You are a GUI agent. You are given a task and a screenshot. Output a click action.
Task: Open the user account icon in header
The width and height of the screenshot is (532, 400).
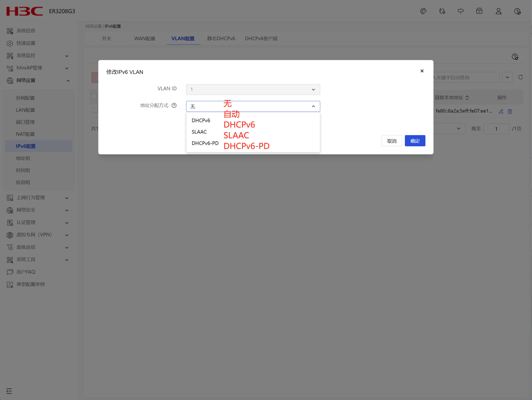tap(498, 11)
